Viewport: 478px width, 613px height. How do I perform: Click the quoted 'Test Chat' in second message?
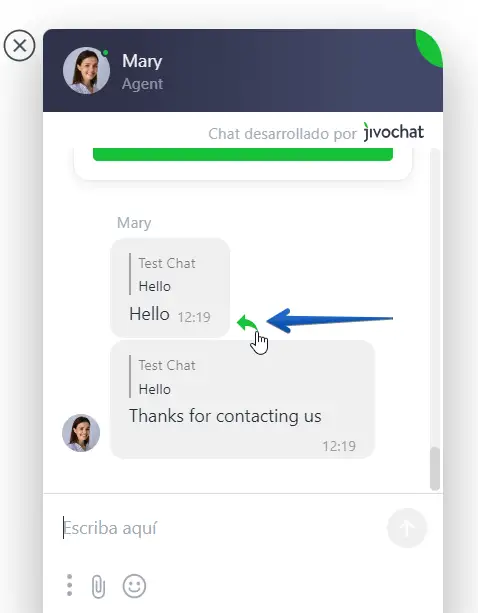click(x=167, y=365)
